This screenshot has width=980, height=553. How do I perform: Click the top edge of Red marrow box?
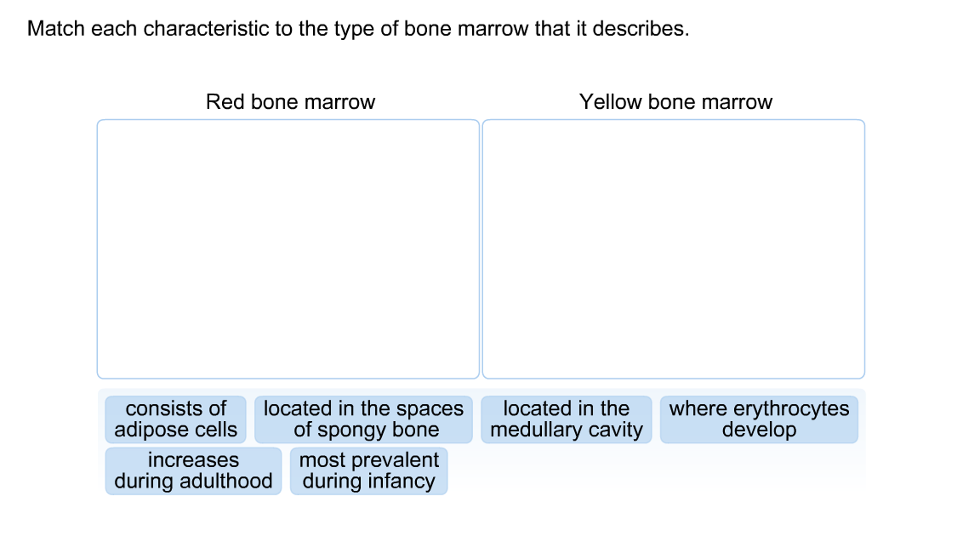[x=287, y=120]
